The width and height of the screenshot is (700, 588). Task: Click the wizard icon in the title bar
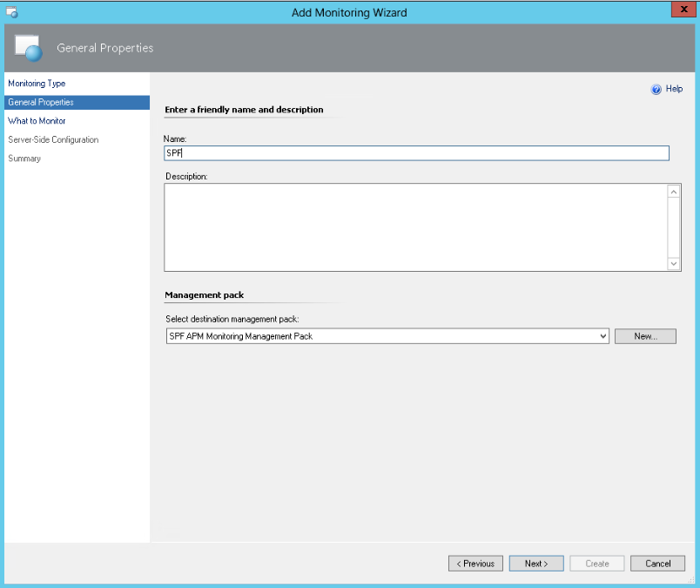pos(12,12)
